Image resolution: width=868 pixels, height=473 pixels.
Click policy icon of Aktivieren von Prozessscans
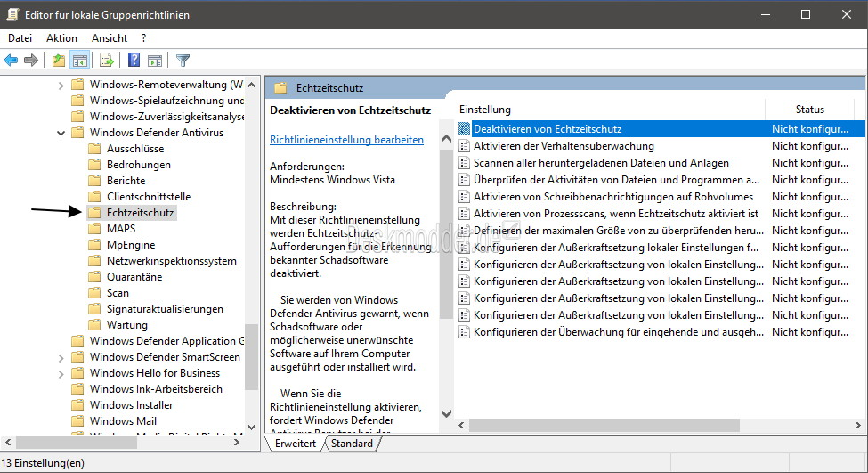click(465, 214)
